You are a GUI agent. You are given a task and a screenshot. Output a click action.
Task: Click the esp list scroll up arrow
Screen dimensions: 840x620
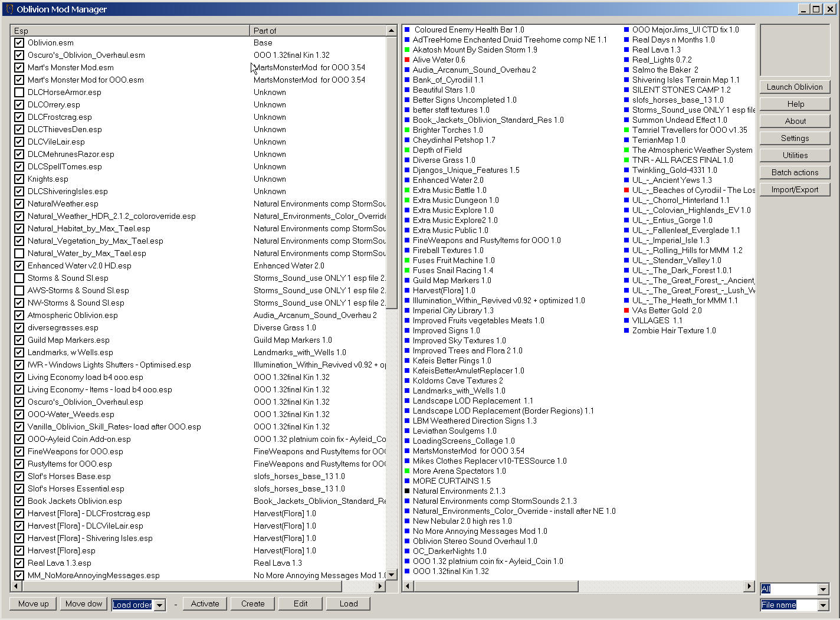[x=391, y=31]
